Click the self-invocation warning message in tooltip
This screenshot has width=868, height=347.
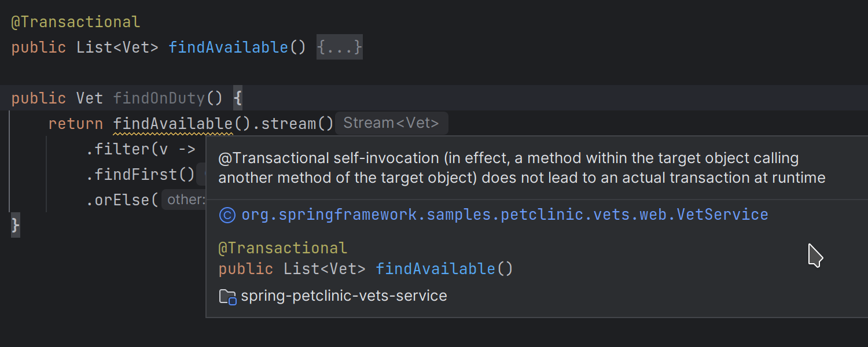522,168
